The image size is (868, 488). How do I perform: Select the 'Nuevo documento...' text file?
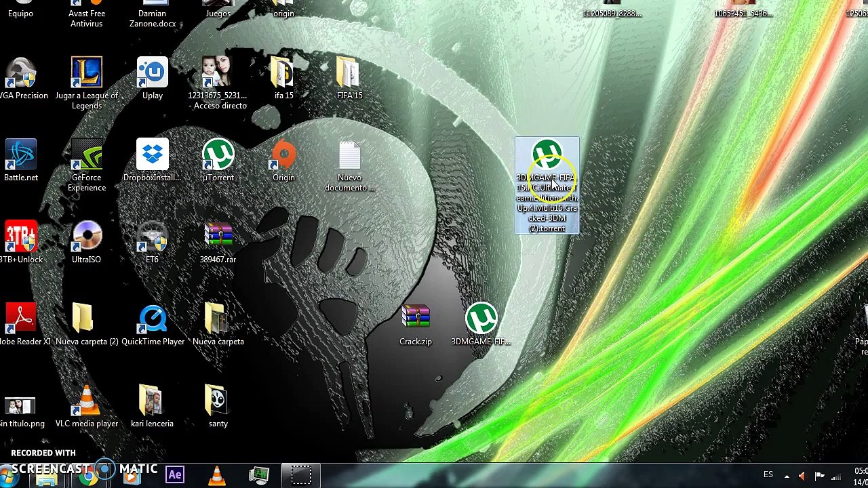349,165
